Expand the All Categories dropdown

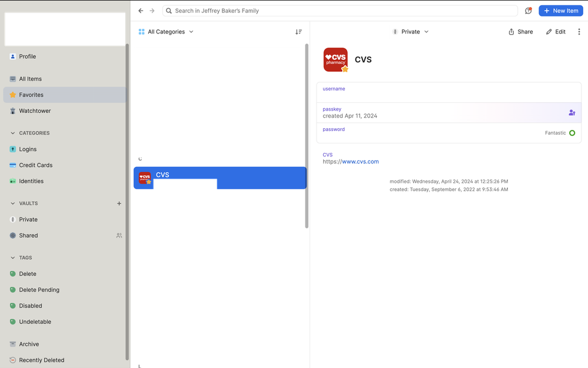coord(166,32)
